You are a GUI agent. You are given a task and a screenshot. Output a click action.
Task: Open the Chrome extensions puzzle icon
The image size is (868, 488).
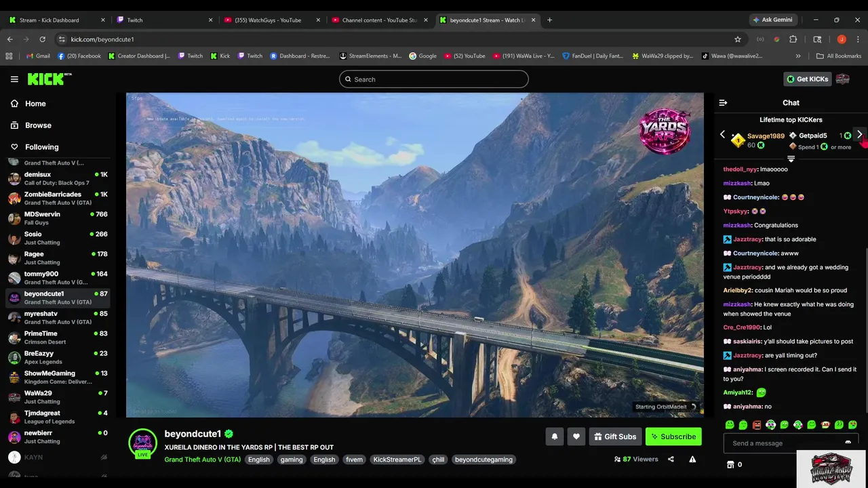793,39
